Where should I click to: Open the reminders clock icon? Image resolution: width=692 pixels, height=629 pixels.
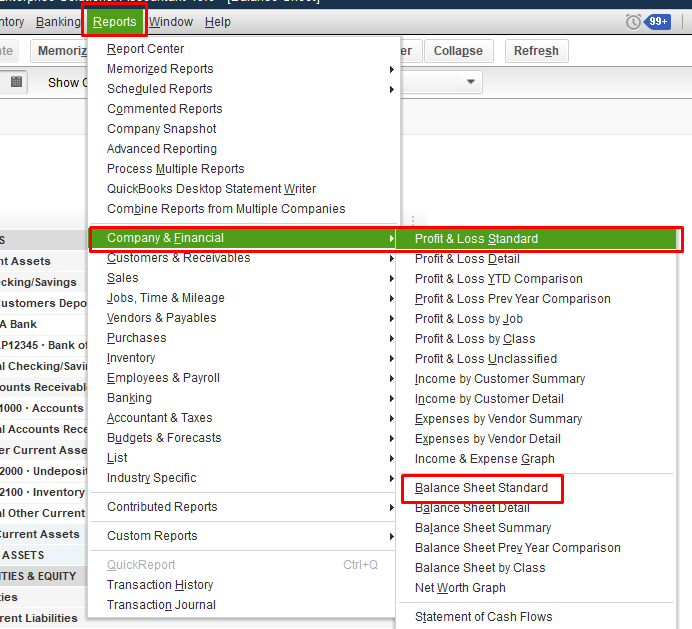click(x=633, y=22)
